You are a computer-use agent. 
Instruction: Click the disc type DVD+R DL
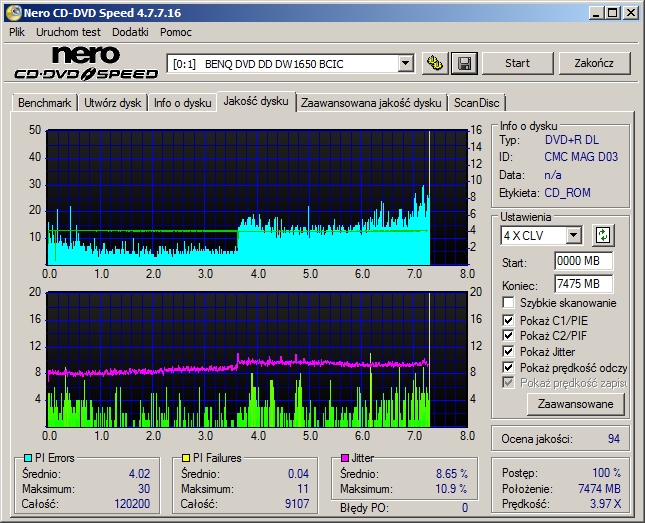(x=572, y=140)
